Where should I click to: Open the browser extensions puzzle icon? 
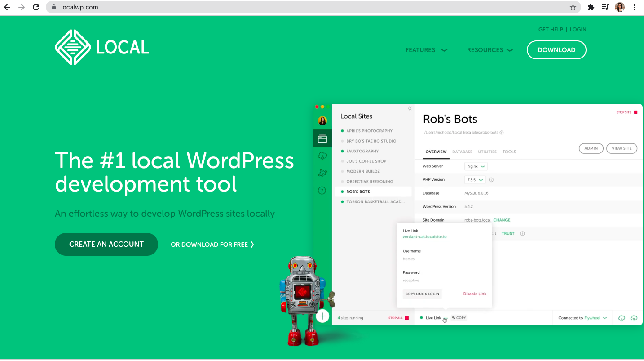coord(591,7)
